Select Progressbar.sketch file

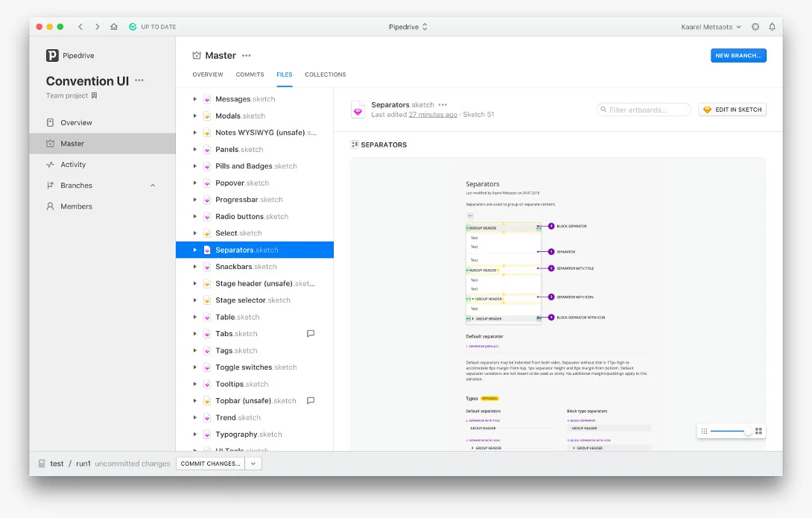pos(254,200)
